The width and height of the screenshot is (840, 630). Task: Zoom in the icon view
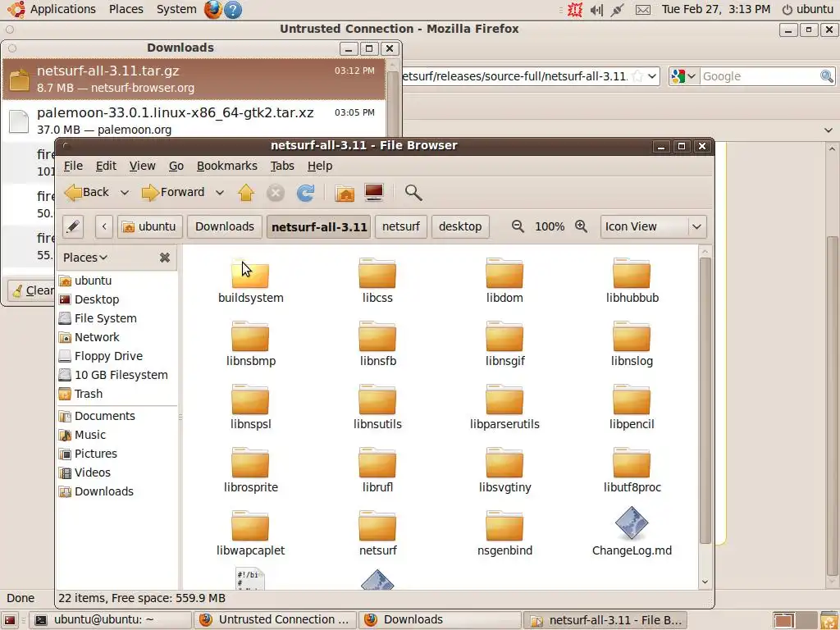[x=582, y=226]
